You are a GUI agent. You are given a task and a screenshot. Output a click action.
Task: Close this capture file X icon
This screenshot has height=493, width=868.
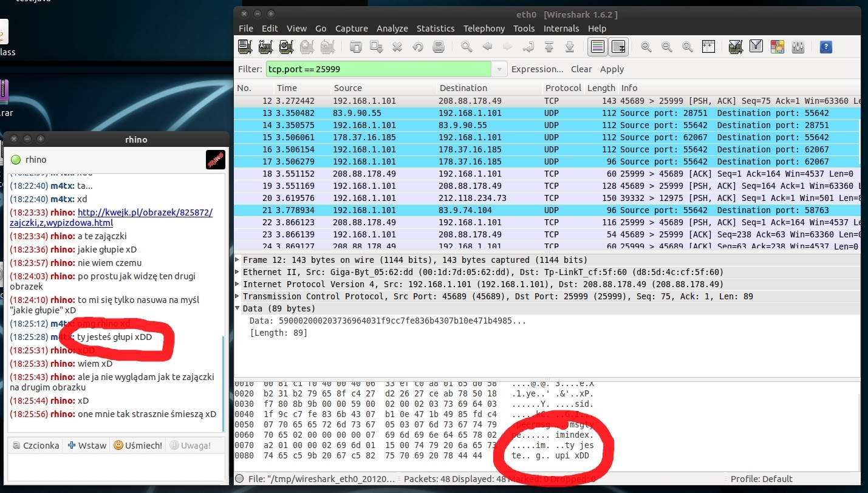pos(397,47)
